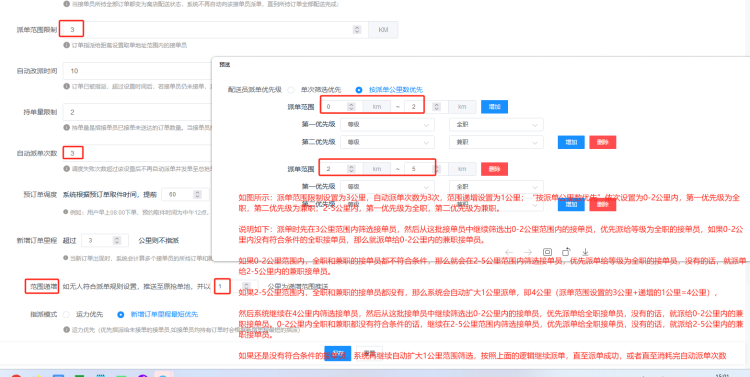Screen dimensions: 750x377
Task: Click the info icon under 预订单调度 row
Action: [x=66, y=212]
